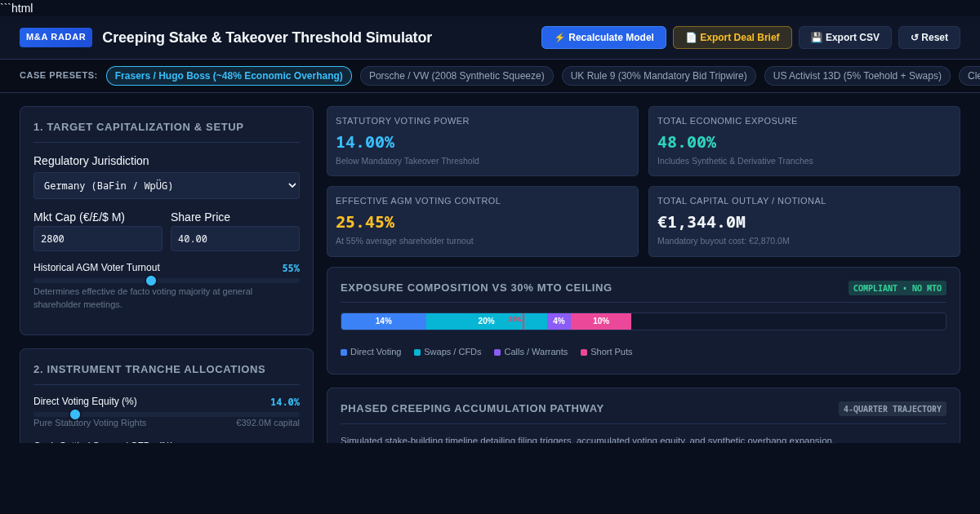This screenshot has height=514, width=980.
Task: Click the 14.0% Direct Voting Equity value
Action: pyautogui.click(x=285, y=402)
